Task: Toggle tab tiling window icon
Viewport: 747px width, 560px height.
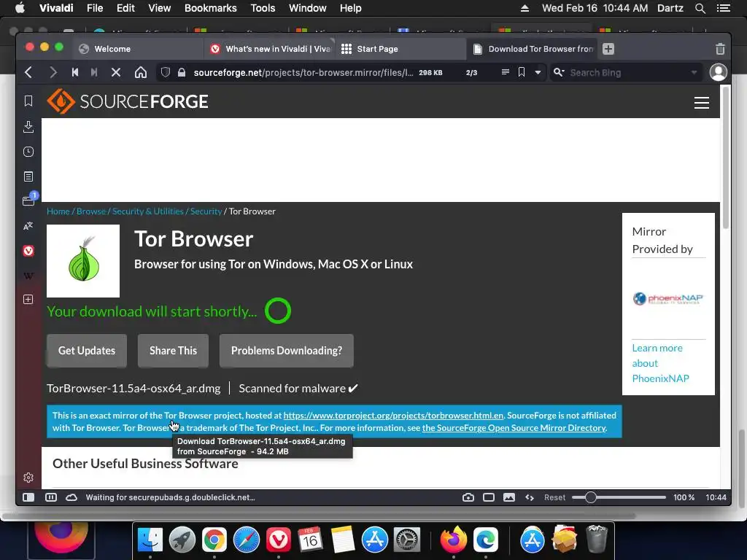Action: [489, 497]
